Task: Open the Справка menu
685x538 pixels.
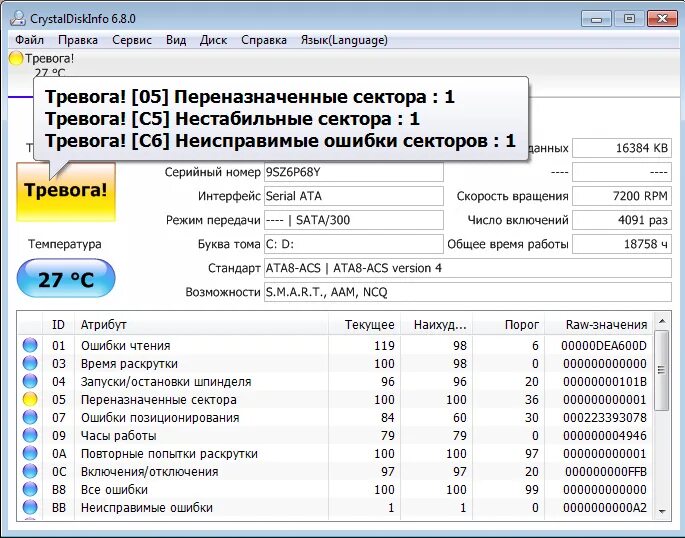Action: tap(264, 40)
